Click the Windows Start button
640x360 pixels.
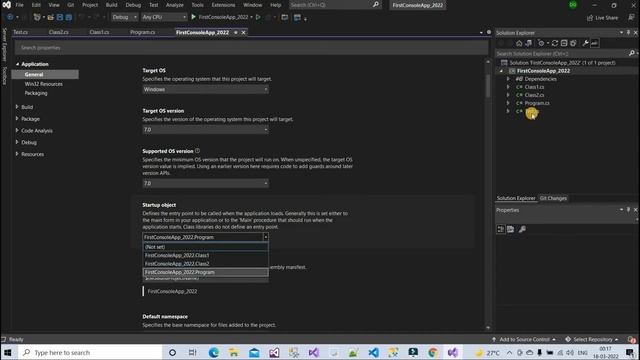point(8,352)
